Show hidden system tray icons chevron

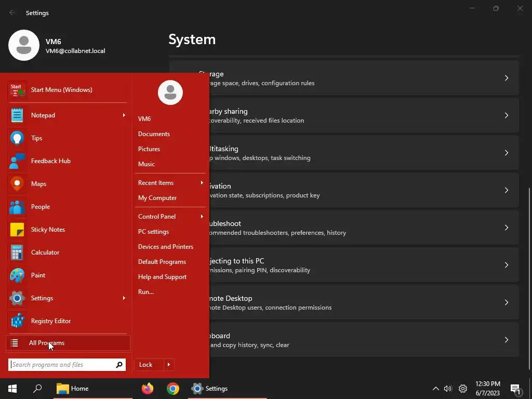click(x=436, y=389)
